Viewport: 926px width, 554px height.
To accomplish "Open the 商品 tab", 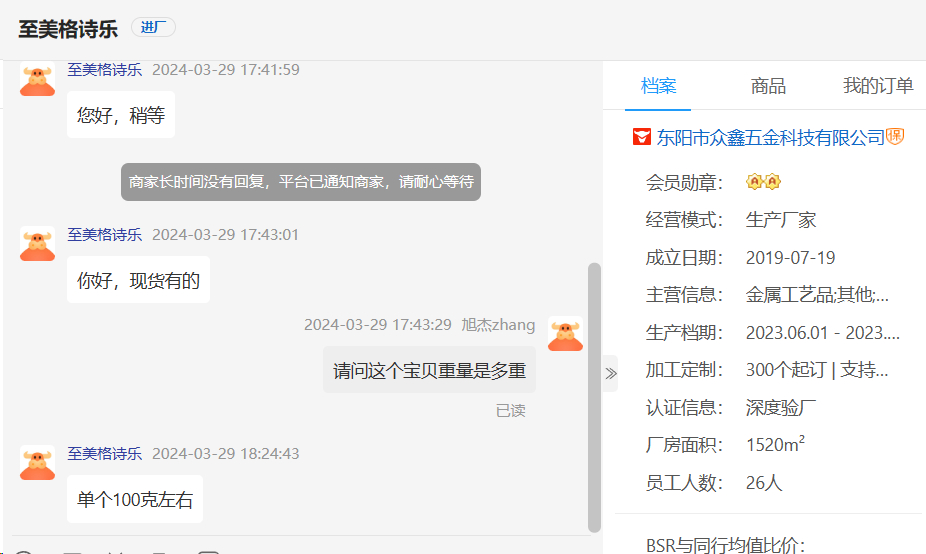I will tap(768, 86).
